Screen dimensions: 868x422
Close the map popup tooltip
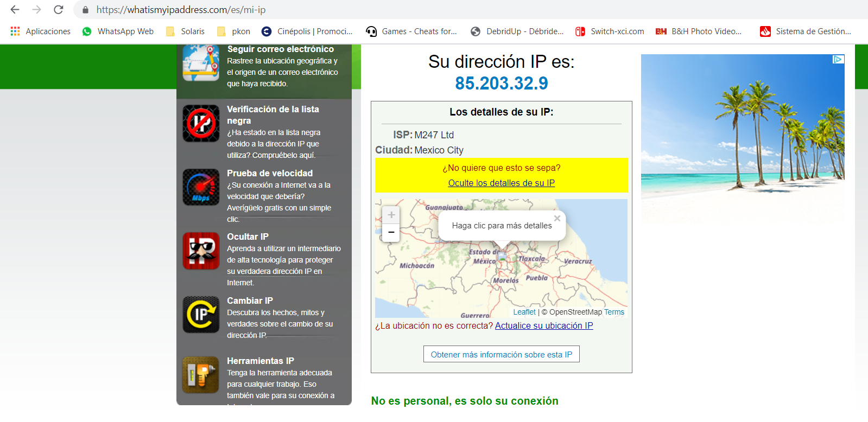pos(557,218)
